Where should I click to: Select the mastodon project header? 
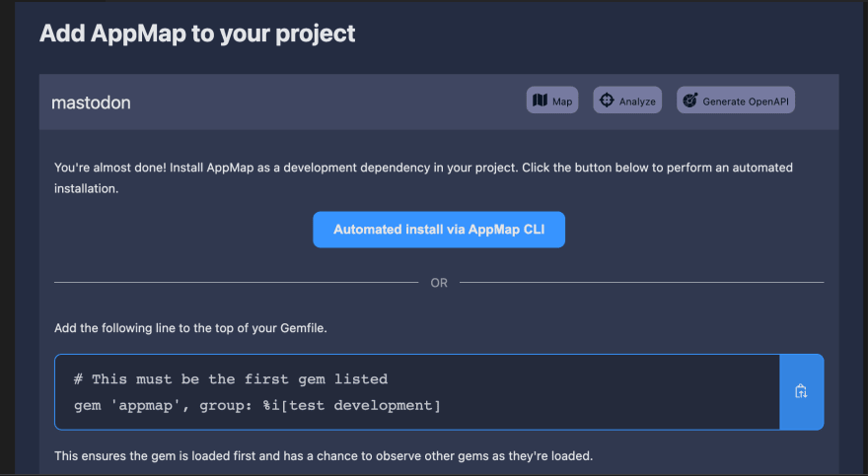[x=439, y=102]
